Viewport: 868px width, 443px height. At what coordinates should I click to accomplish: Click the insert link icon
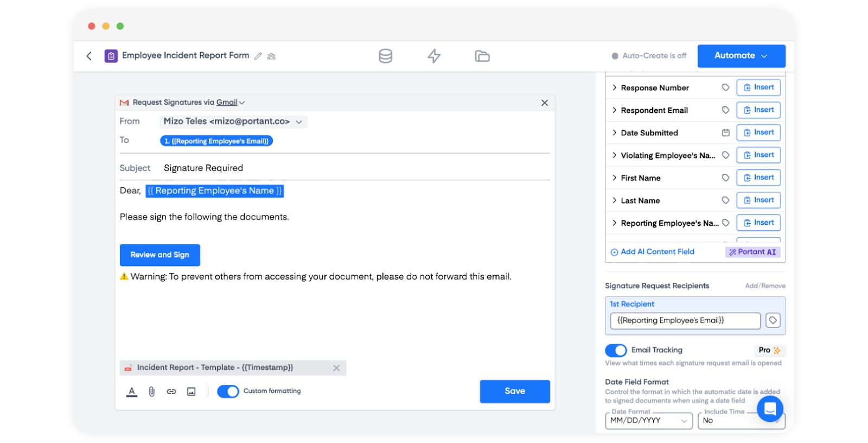pos(171,391)
